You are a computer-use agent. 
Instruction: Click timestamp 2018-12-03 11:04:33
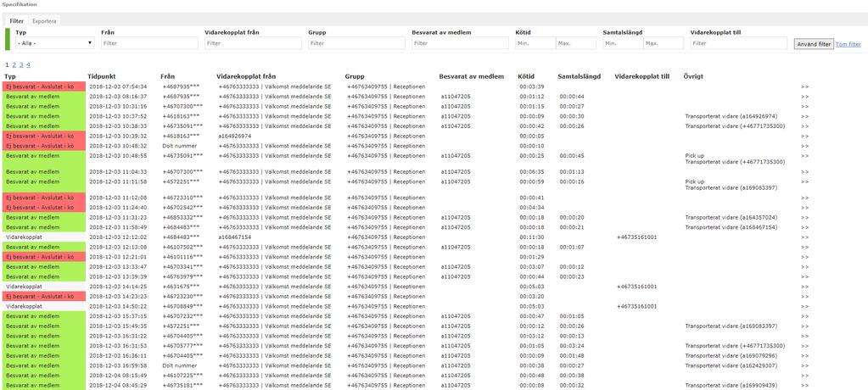tap(118, 172)
